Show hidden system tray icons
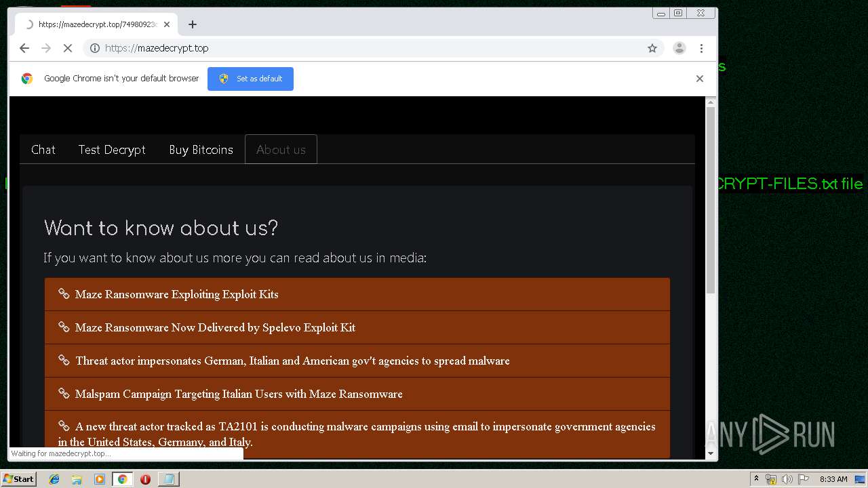This screenshot has width=868, height=488. [x=756, y=479]
